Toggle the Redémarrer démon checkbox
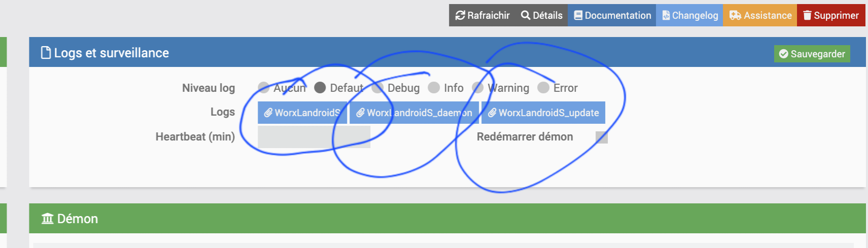Viewport: 868px width, 248px height. click(602, 137)
